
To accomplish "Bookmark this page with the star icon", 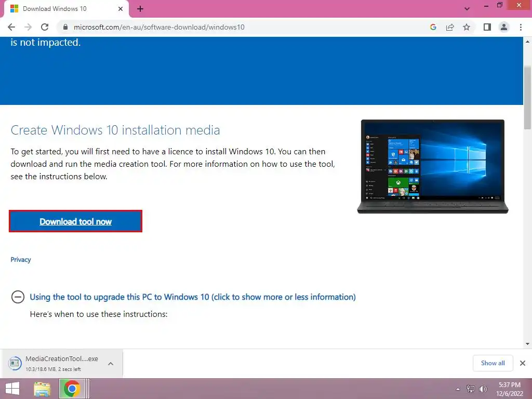I will [467, 27].
